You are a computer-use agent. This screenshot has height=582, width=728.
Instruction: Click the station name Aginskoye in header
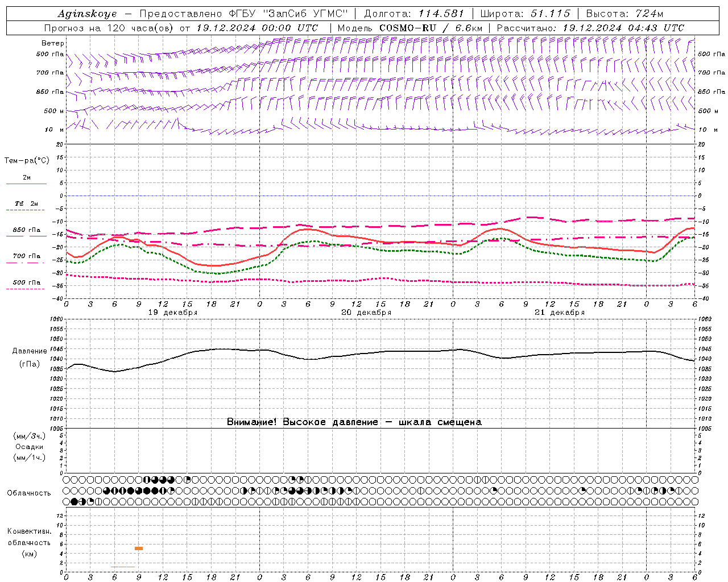[x=87, y=14]
